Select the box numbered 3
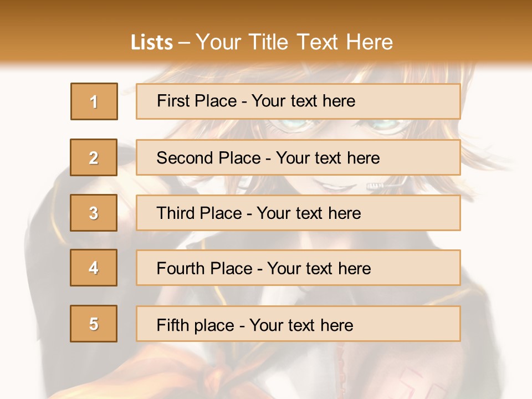Screen dimensions: 532x399 pos(94,213)
